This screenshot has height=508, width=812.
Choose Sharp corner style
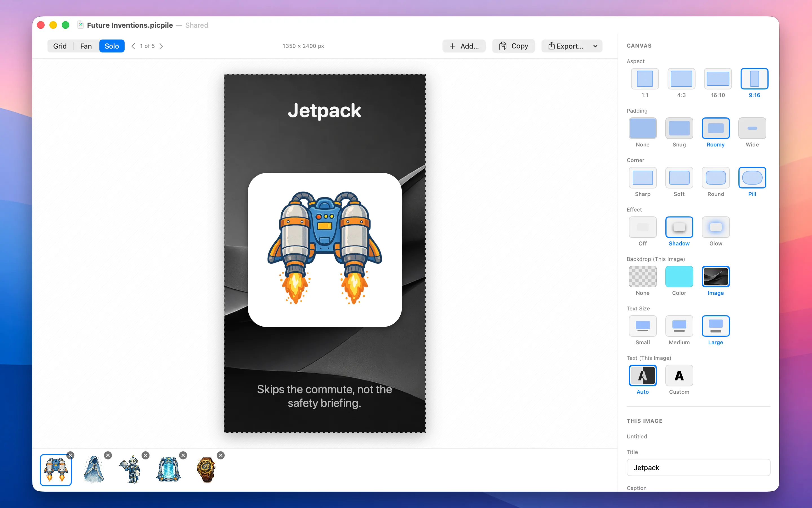[x=643, y=178]
